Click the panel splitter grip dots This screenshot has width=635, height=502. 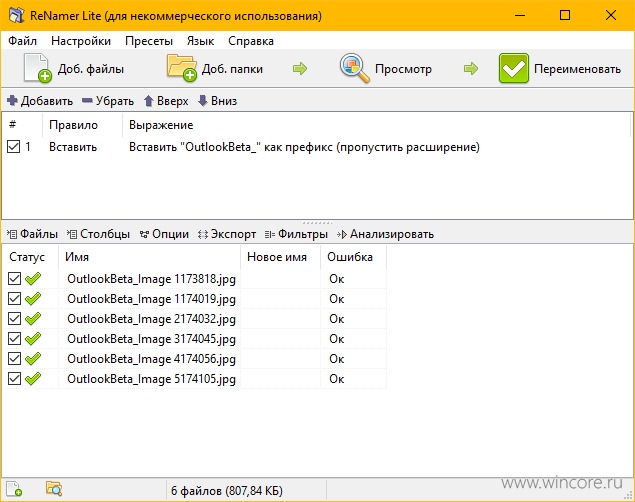[318, 223]
